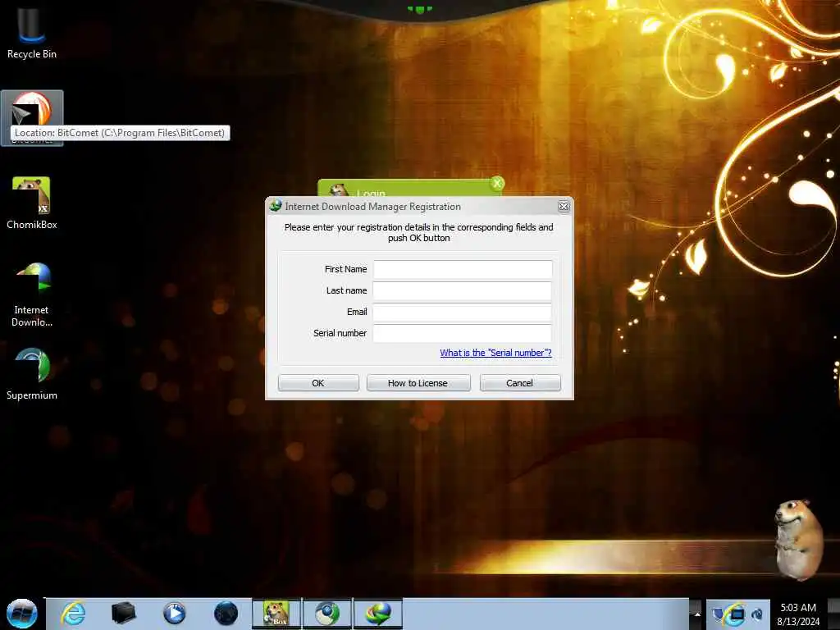Image resolution: width=840 pixels, height=630 pixels.
Task: Open the Recycle Bin desktop icon
Action: pyautogui.click(x=32, y=32)
